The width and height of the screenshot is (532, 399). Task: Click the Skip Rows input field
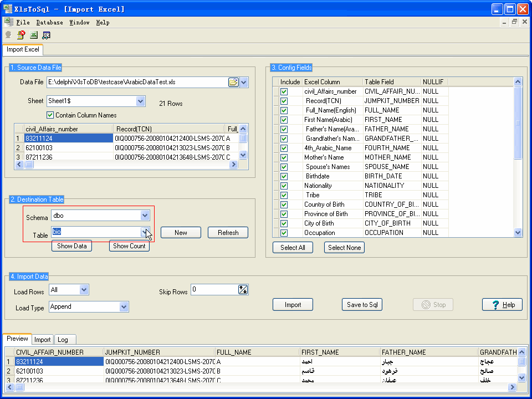click(214, 289)
